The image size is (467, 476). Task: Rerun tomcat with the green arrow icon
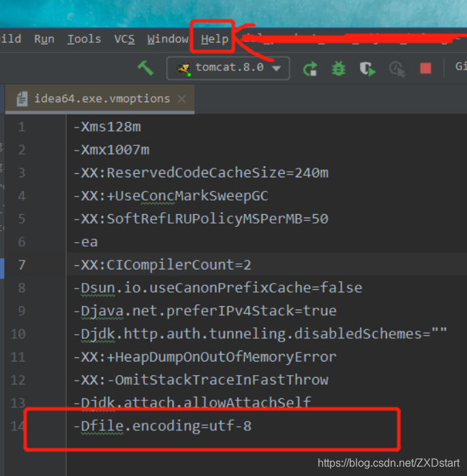point(310,68)
